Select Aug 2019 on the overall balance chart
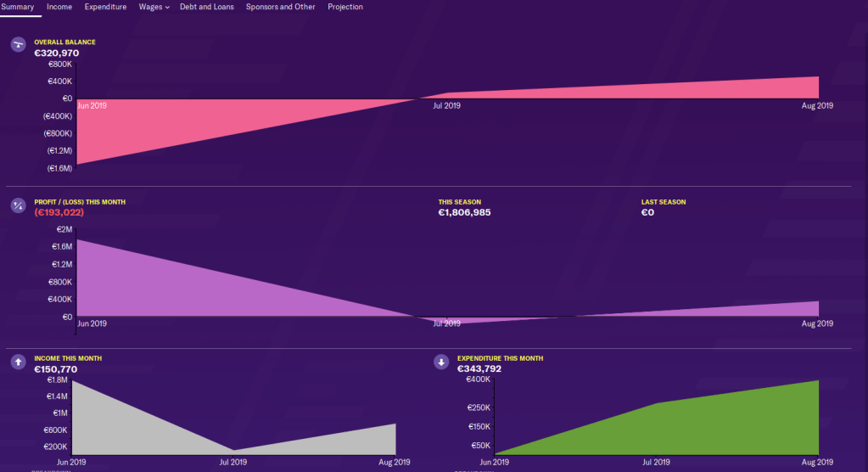Image resolution: width=868 pixels, height=472 pixels. click(x=818, y=106)
